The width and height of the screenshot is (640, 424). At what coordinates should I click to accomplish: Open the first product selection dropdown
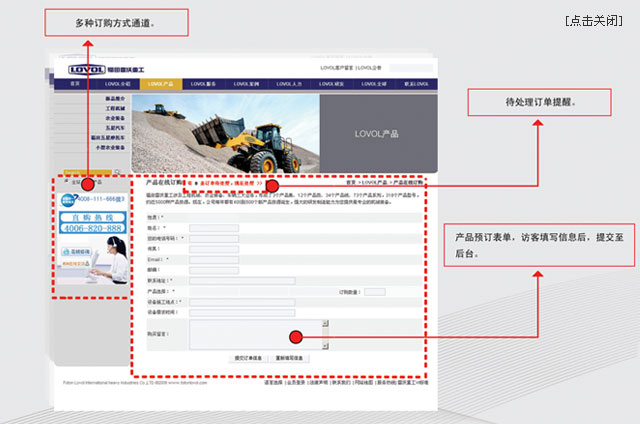(214, 292)
